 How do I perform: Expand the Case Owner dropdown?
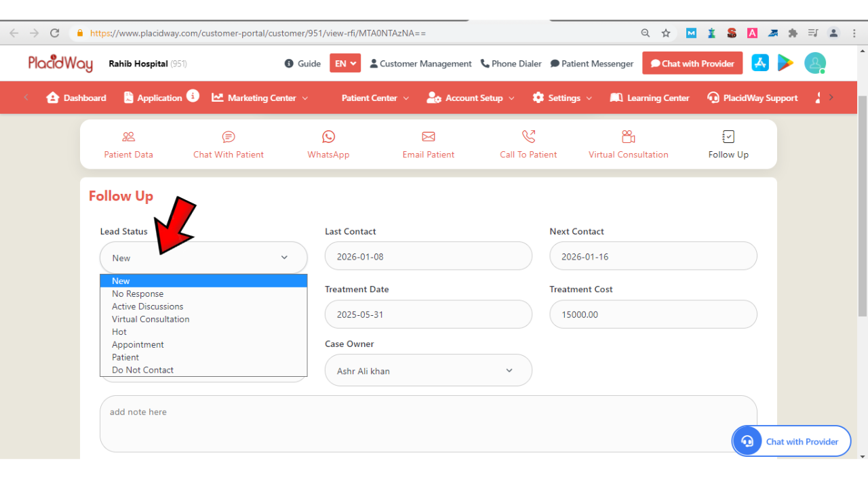coord(428,370)
